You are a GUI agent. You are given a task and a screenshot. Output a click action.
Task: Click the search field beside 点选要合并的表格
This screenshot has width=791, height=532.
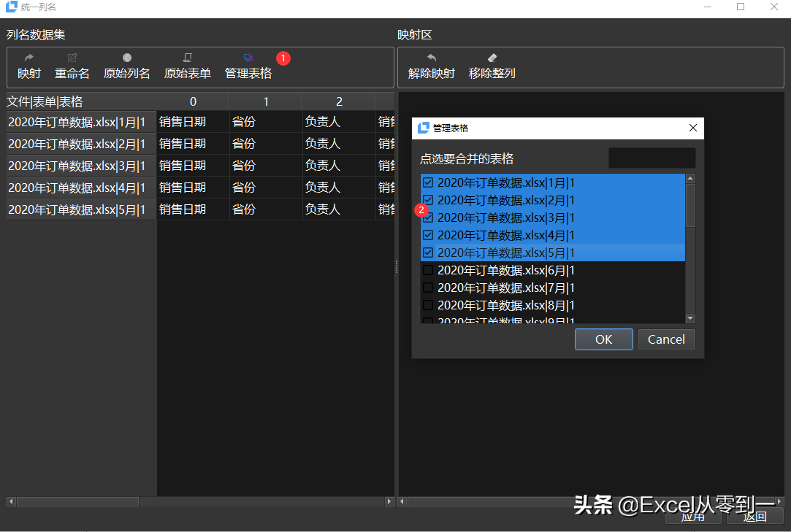coord(651,158)
